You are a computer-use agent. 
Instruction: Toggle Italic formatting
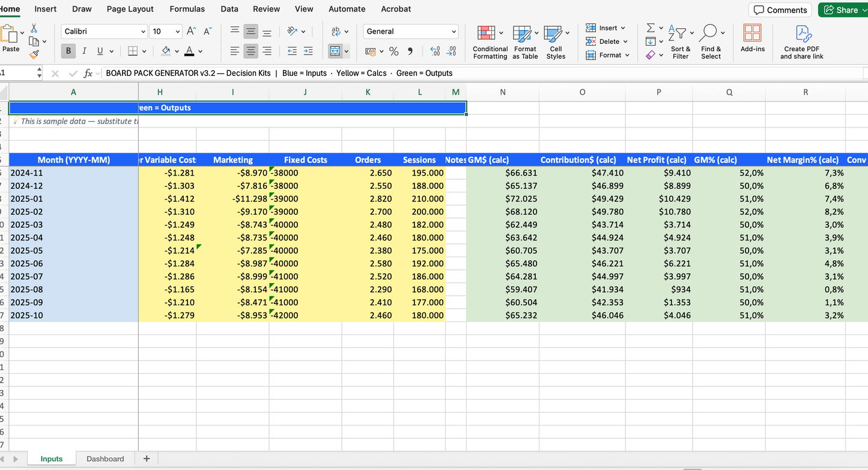pos(84,51)
